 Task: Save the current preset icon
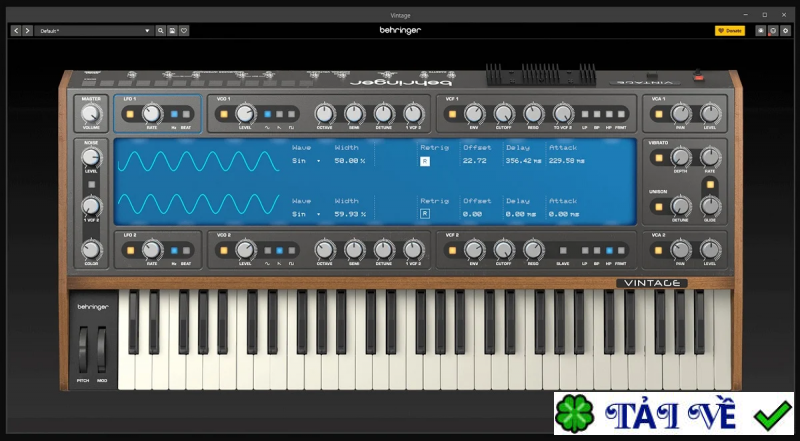172,31
